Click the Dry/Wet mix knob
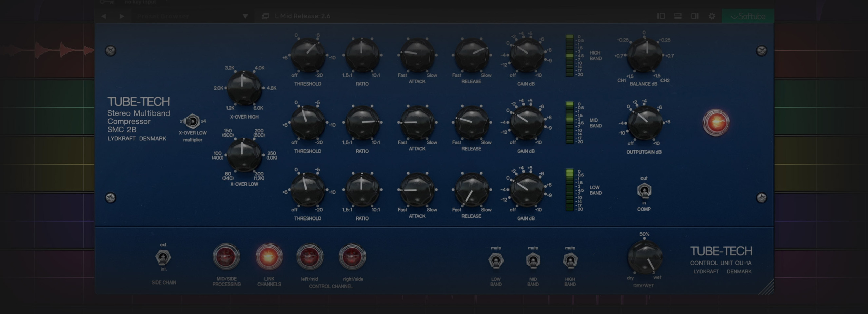This screenshot has height=314, width=868. pyautogui.click(x=644, y=257)
